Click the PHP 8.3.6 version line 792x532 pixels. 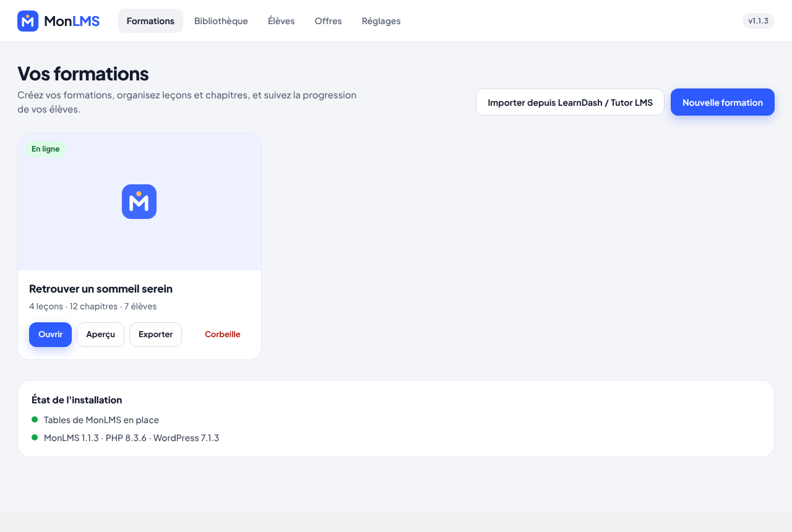tap(132, 438)
